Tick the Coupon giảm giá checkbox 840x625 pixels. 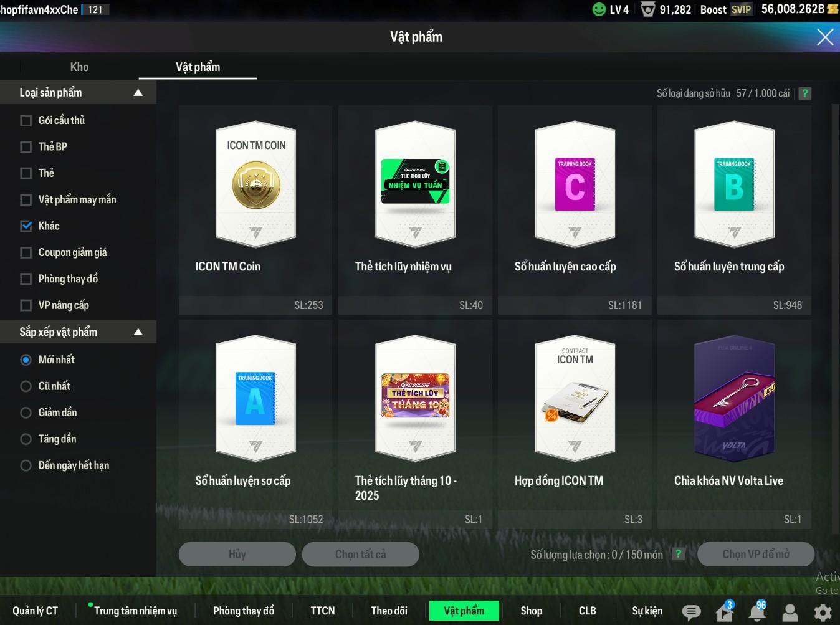[x=26, y=252]
